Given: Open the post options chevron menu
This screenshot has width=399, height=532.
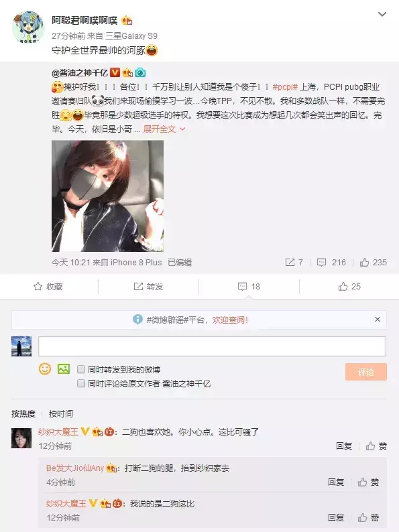Looking at the screenshot, I should 382,14.
